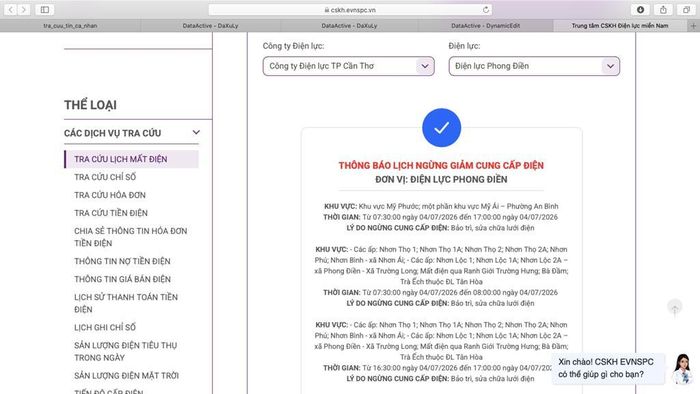Switch to the DataActive - DynamicEdit tab
700x394 pixels.
(485, 26)
